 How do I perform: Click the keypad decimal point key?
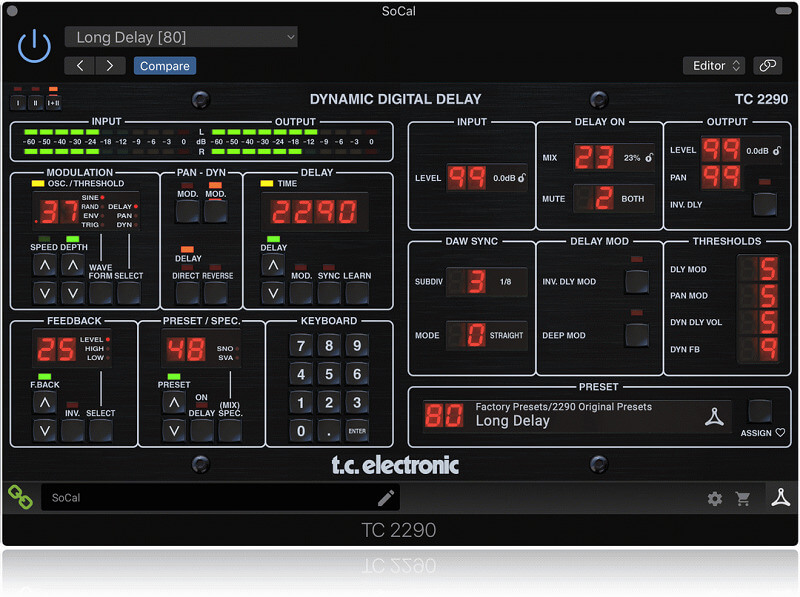pos(329,431)
